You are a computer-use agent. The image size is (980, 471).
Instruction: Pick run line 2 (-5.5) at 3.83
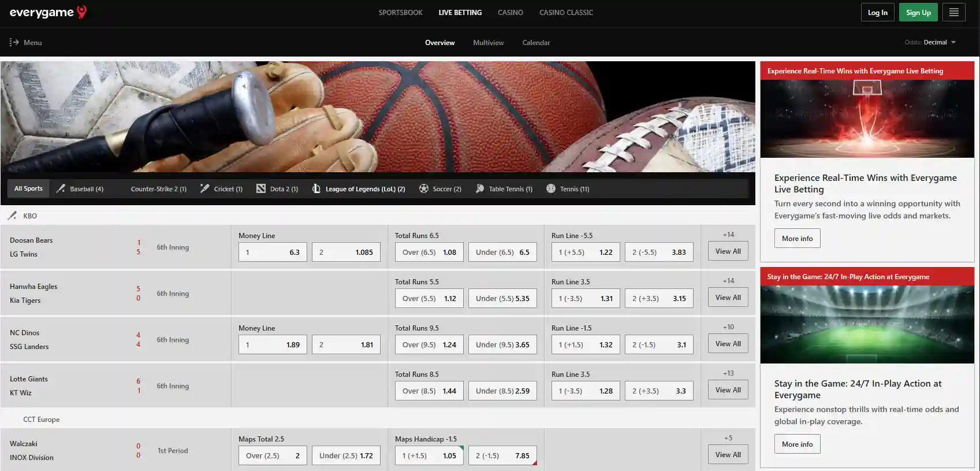tap(659, 252)
